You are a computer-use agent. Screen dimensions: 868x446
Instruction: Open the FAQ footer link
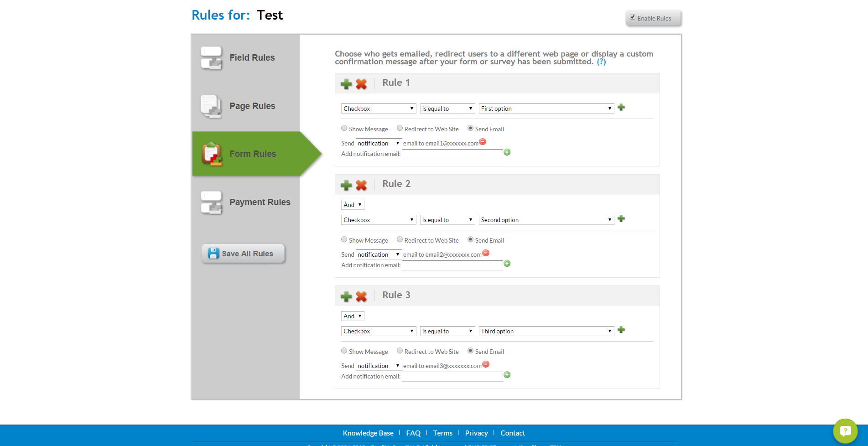(413, 433)
